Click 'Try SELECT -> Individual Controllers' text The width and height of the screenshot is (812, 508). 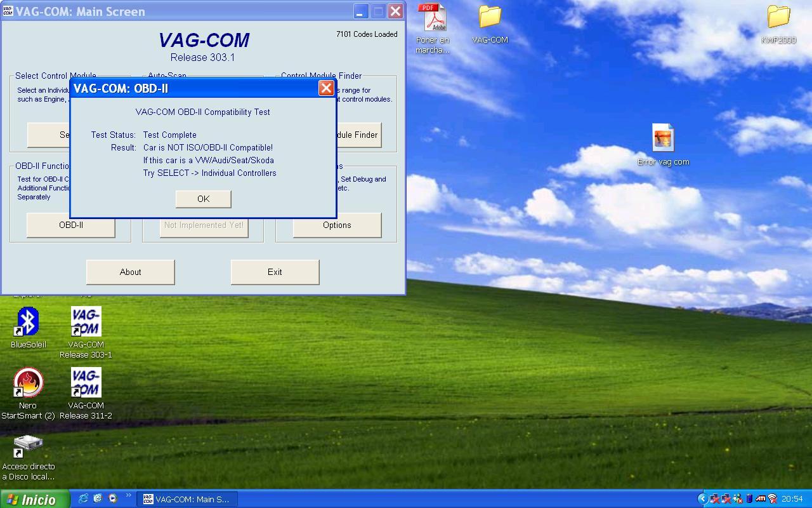(x=210, y=173)
